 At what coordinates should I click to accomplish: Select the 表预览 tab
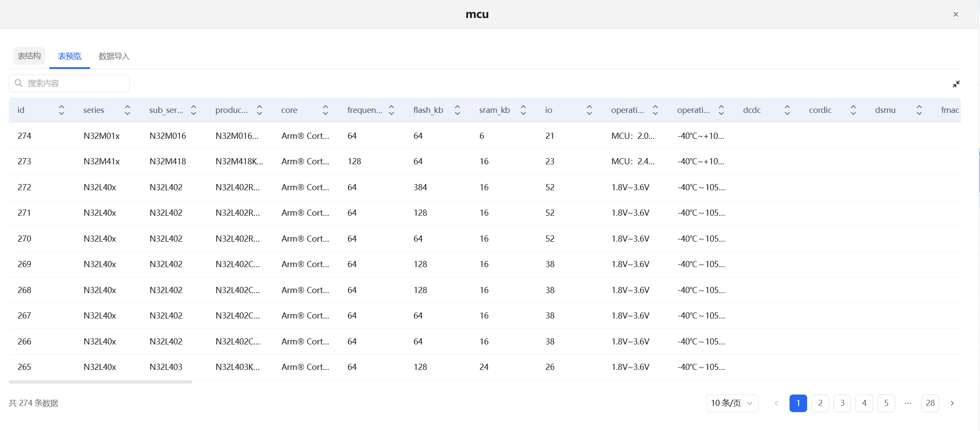tap(69, 56)
